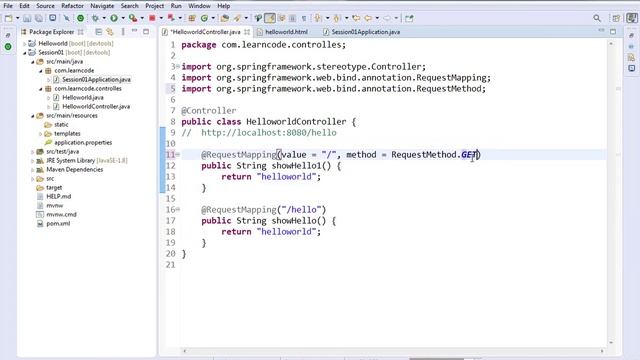This screenshot has width=640, height=360.
Task: Collapse the src/main/java folder
Action: [x=33, y=62]
